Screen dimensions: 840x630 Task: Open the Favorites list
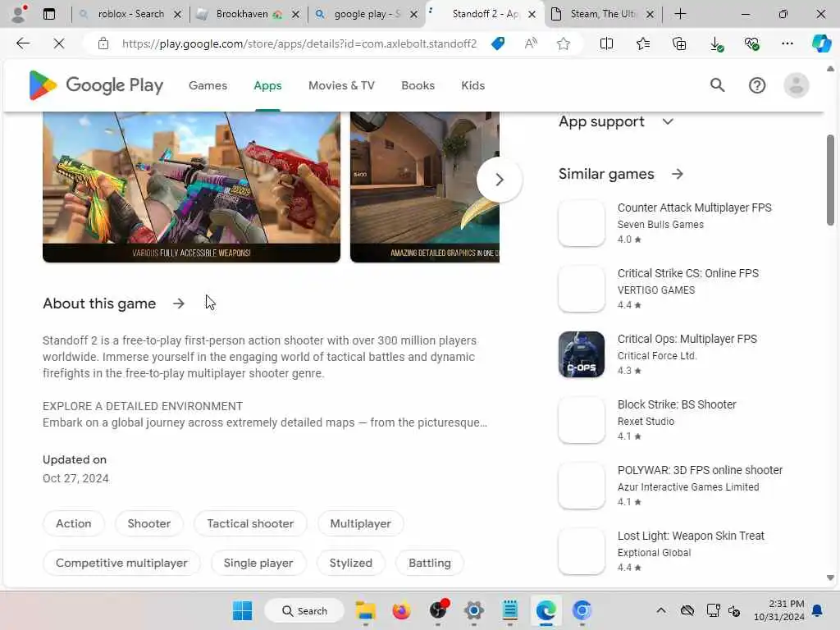643,43
